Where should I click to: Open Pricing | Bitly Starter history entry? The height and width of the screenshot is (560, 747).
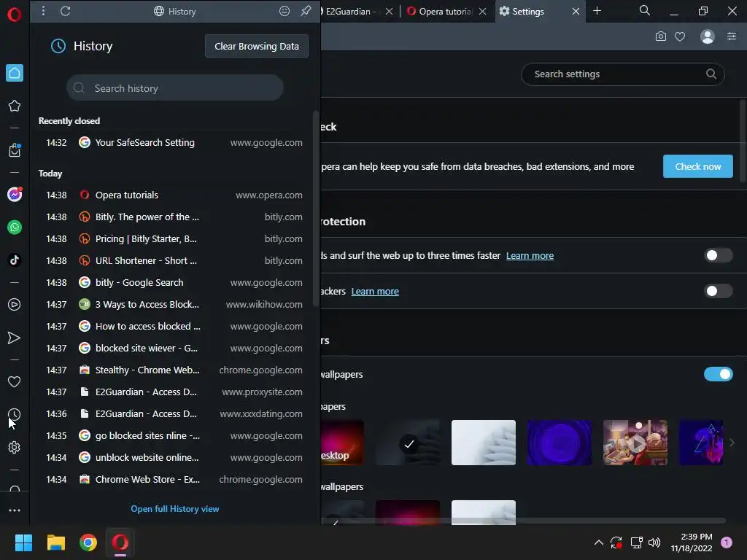click(x=174, y=238)
